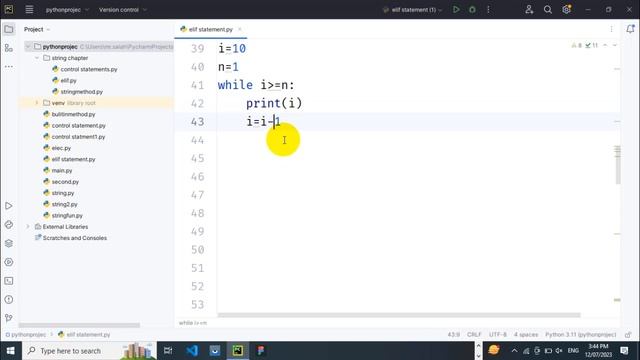Open the Terminal tool window

[x=9, y=281]
